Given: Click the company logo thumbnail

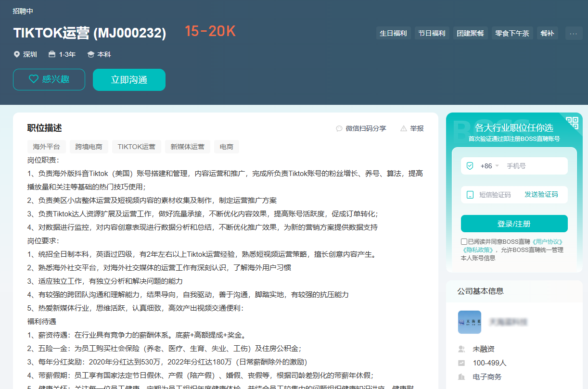Looking at the screenshot, I should (470, 322).
